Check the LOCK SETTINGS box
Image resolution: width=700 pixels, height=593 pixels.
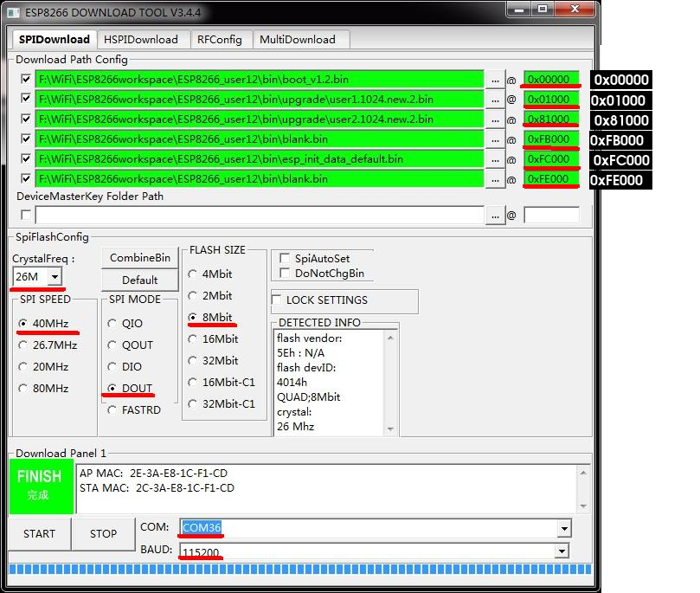[276, 300]
